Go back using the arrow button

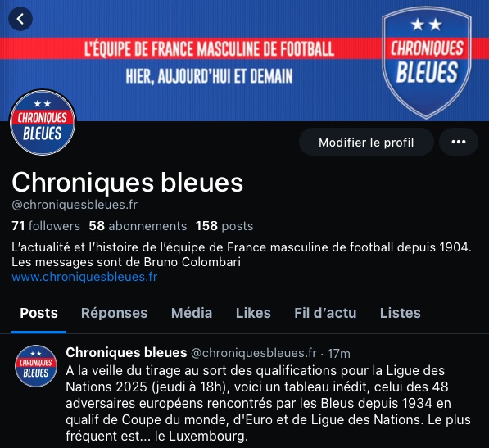point(20,19)
